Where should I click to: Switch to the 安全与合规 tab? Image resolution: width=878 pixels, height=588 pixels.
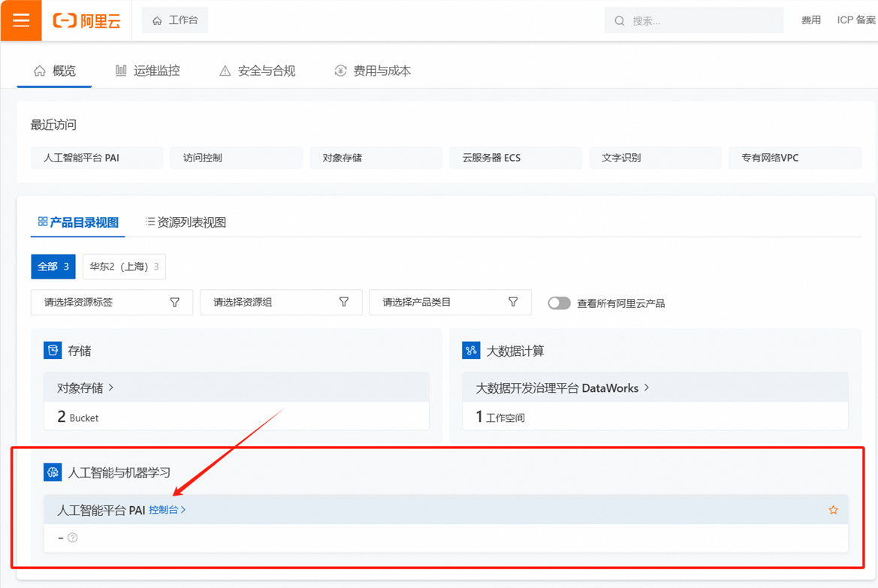[x=257, y=71]
